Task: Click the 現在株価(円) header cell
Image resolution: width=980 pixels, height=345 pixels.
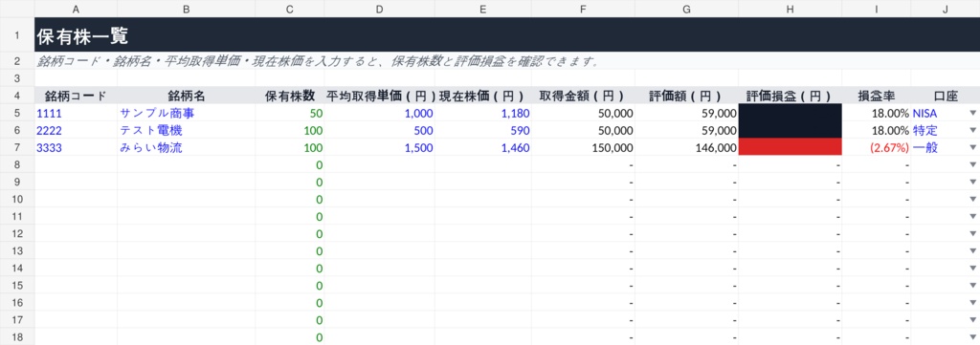Action: click(x=483, y=96)
